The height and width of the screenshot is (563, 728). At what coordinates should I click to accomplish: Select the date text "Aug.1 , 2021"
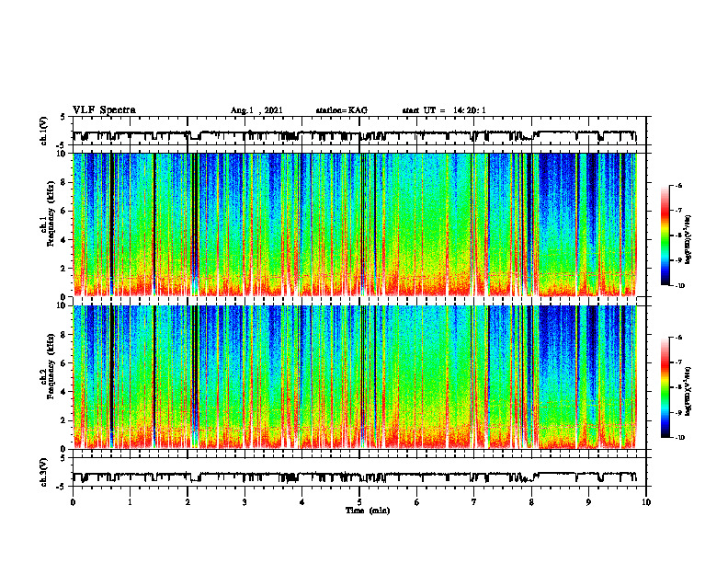[x=256, y=110]
